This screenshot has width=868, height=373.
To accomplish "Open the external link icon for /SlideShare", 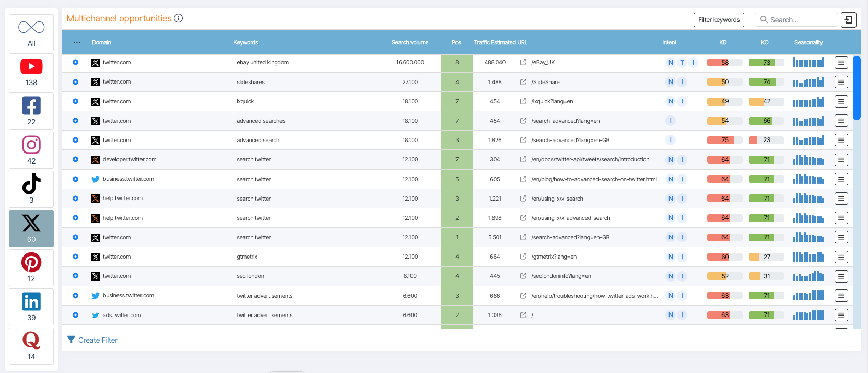I will click(x=523, y=82).
